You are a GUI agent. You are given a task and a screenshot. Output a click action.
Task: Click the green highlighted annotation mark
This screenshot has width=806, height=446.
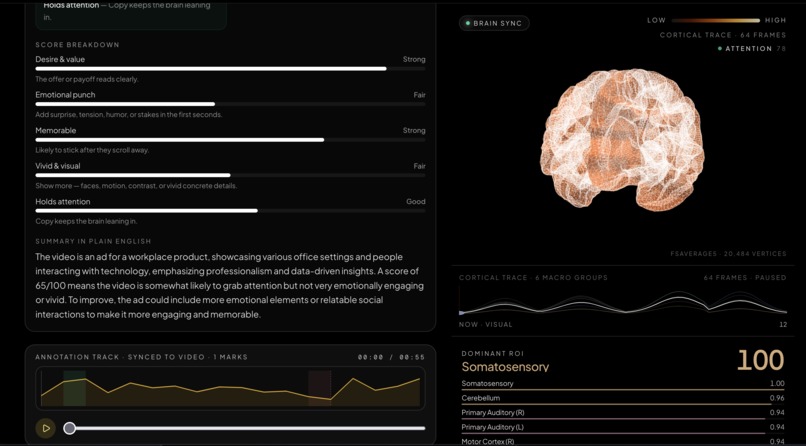[74, 388]
